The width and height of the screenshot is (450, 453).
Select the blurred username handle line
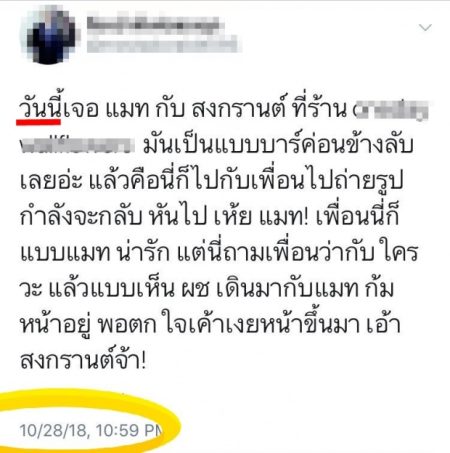[x=163, y=44]
